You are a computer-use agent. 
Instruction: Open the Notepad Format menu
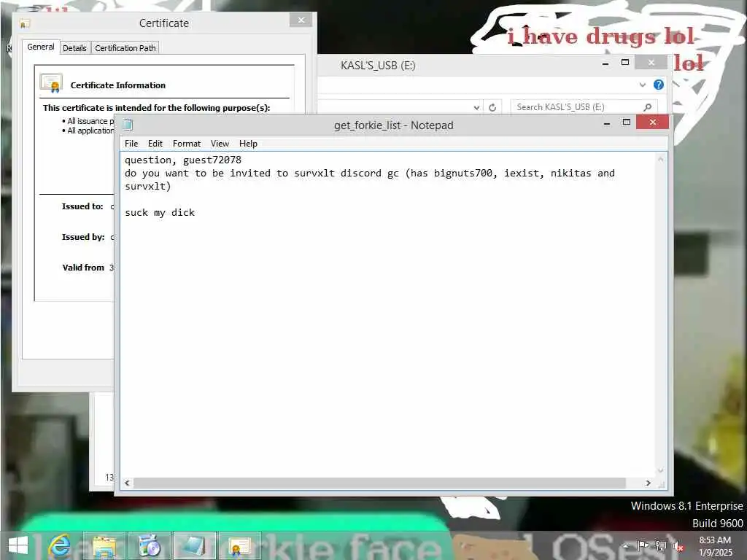click(186, 144)
